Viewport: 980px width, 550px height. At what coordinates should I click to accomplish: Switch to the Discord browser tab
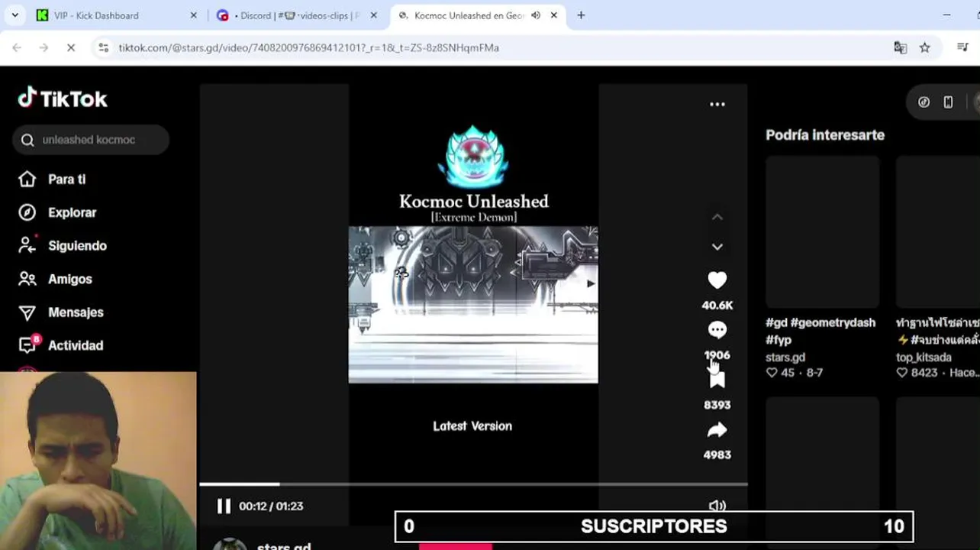point(298,15)
